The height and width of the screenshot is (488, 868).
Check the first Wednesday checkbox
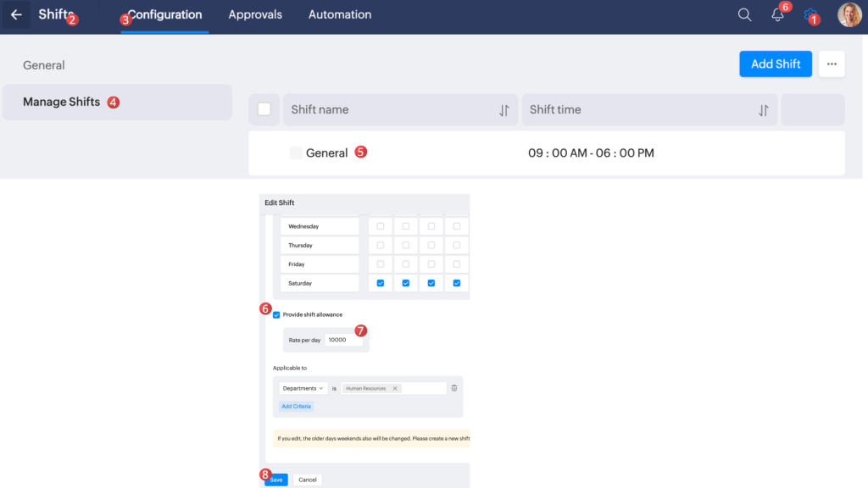(x=380, y=226)
